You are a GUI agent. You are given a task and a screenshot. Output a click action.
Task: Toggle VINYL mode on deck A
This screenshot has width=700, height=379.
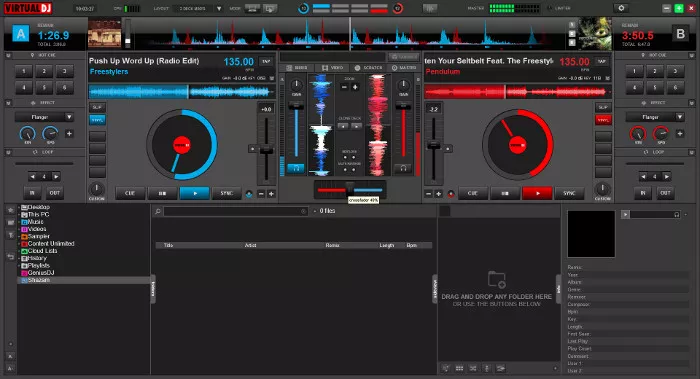tap(97, 120)
